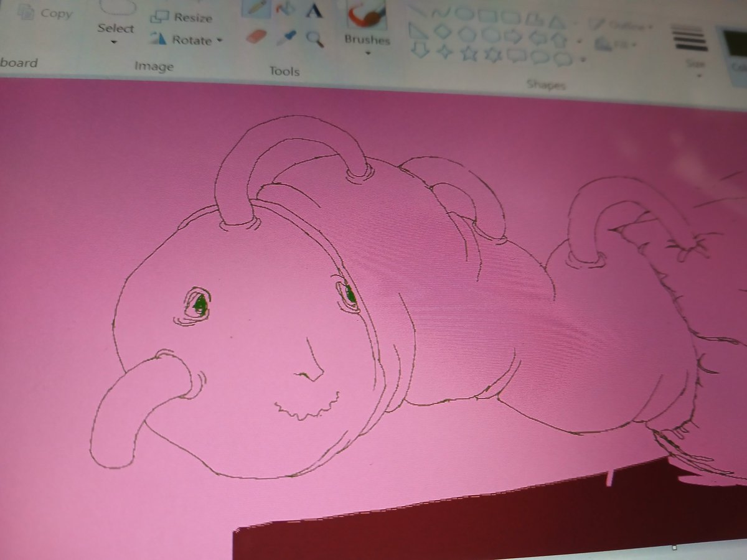Viewport: 747px width, 560px height.
Task: Choose the Triangle shape
Action: pyautogui.click(x=557, y=22)
